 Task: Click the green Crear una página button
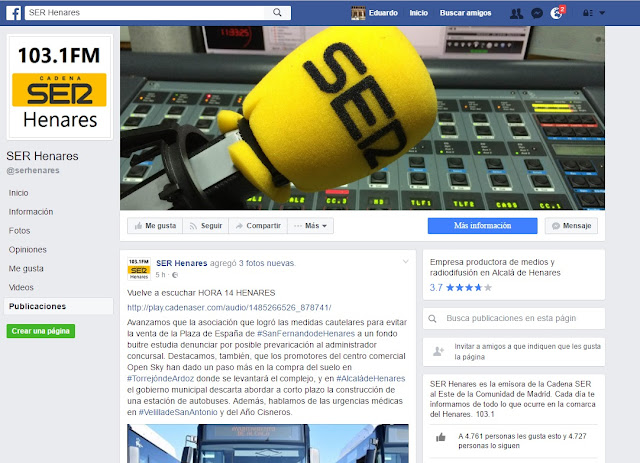pyautogui.click(x=40, y=331)
